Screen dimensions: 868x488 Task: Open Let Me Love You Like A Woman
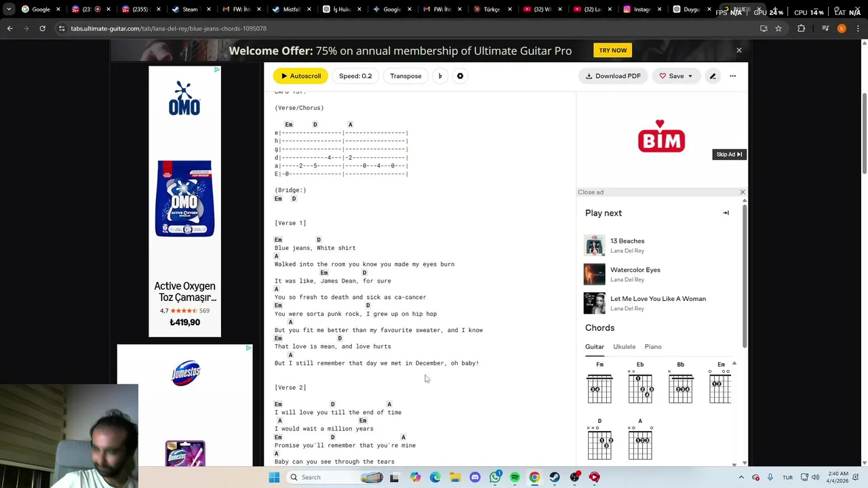(x=658, y=299)
